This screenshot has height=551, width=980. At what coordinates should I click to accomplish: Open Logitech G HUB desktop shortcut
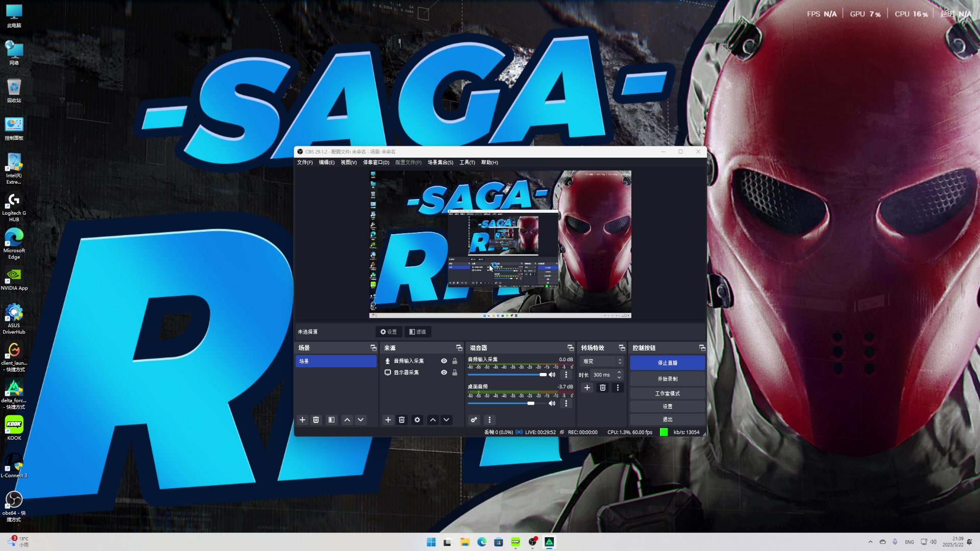(x=14, y=207)
